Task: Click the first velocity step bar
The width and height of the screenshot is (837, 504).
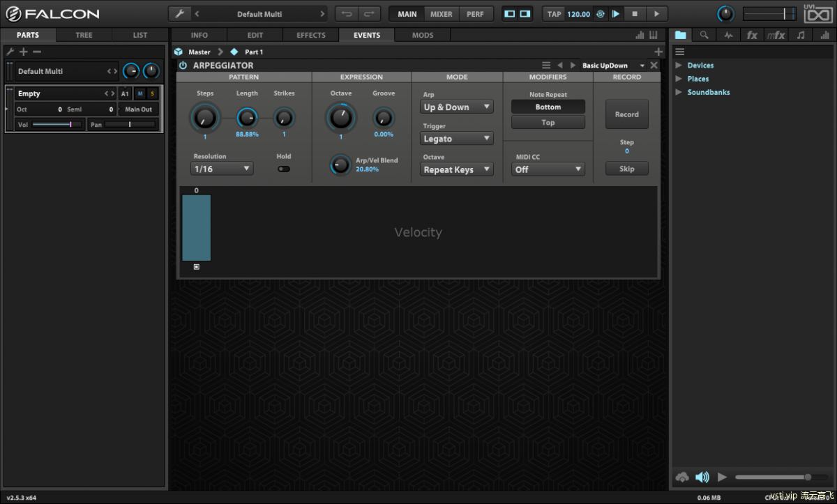Action: (196, 228)
